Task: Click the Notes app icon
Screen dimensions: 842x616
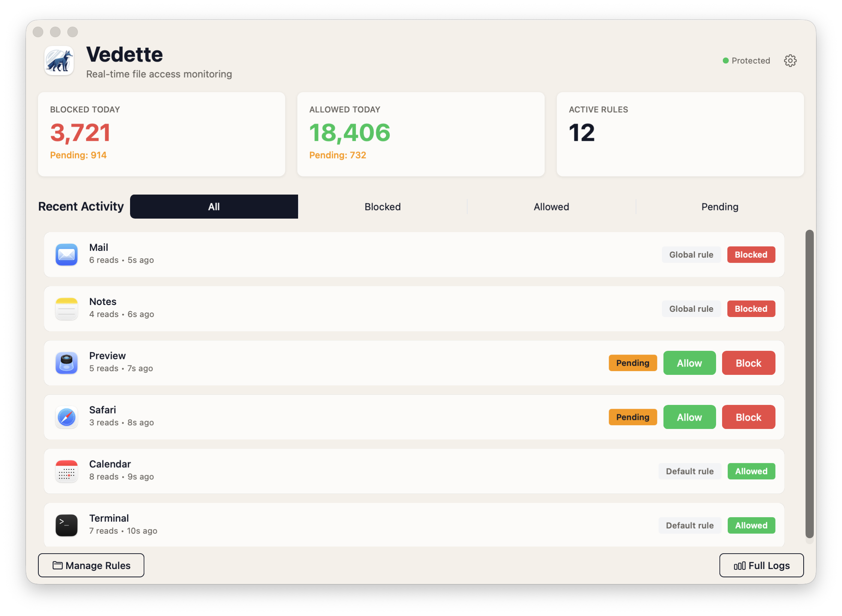Action: [x=66, y=309]
